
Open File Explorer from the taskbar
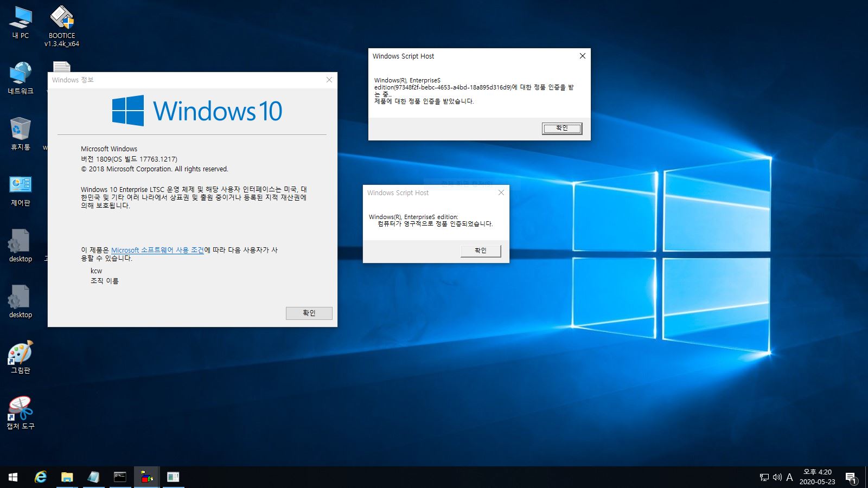point(67,477)
